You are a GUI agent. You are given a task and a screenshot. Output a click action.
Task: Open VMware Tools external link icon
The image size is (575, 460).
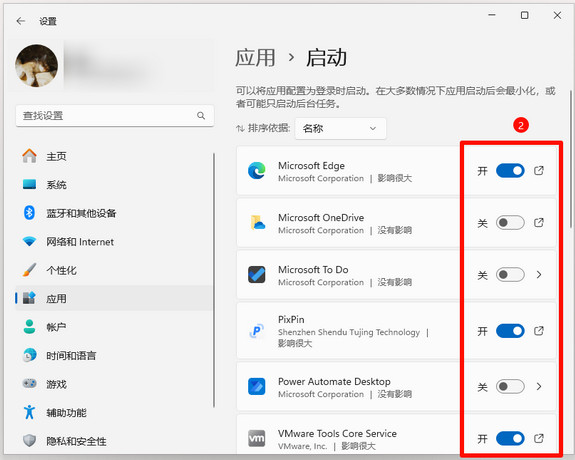(x=539, y=438)
